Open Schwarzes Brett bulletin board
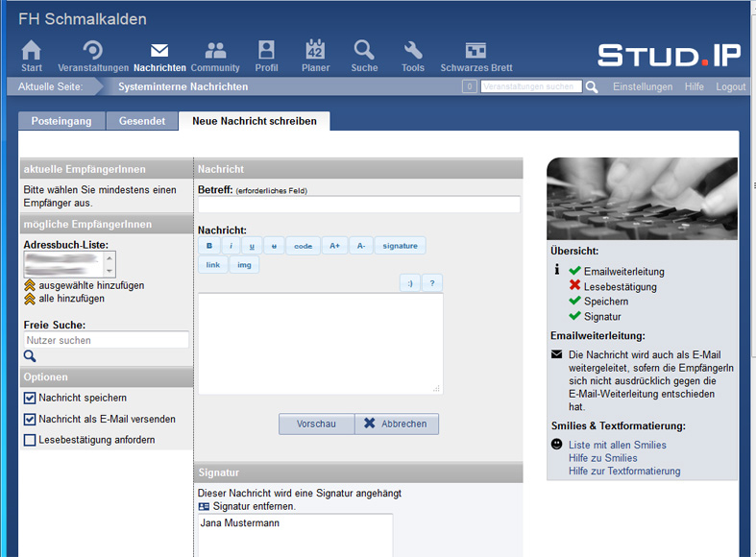The height and width of the screenshot is (557, 756). (x=476, y=52)
